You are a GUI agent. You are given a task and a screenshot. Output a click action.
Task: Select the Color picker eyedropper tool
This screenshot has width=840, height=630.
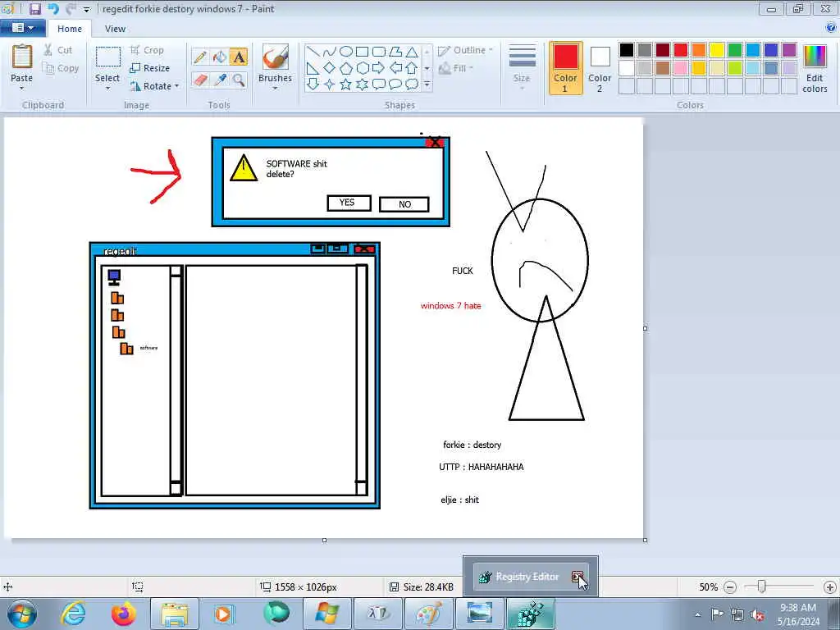(x=220, y=80)
